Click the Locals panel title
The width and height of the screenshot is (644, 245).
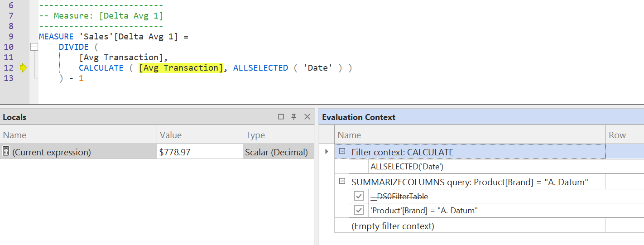(14, 117)
